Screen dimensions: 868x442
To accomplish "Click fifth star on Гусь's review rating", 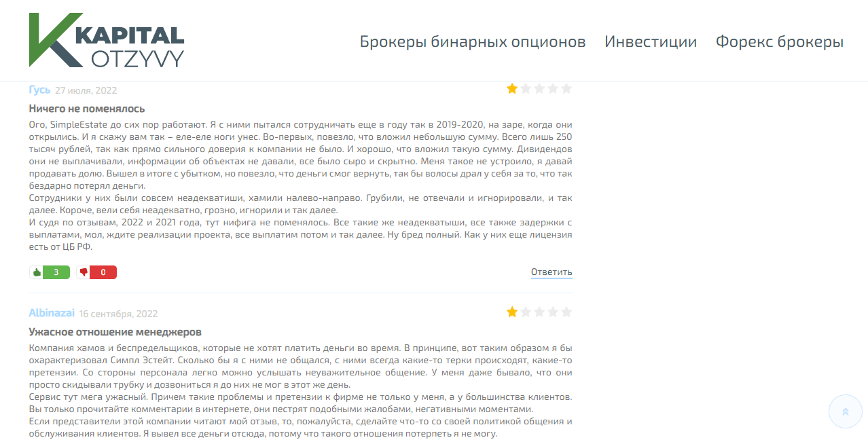I will pos(566,88).
